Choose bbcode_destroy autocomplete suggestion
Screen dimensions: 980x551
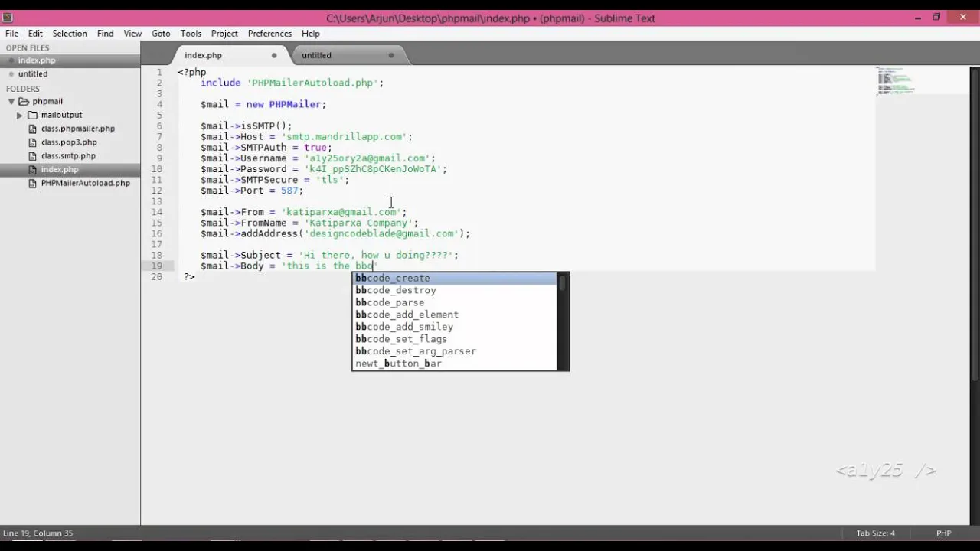click(x=455, y=291)
